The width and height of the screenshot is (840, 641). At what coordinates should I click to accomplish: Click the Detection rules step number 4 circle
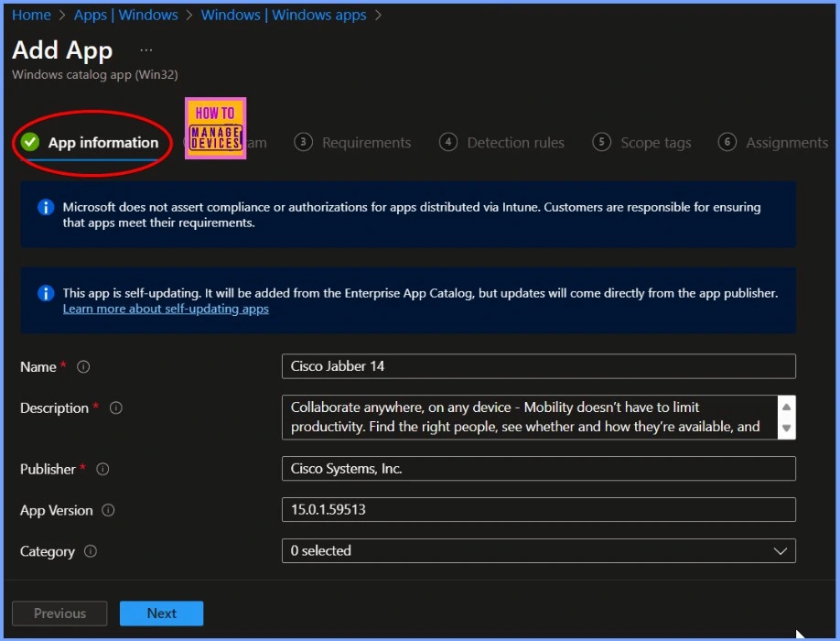[x=447, y=142]
